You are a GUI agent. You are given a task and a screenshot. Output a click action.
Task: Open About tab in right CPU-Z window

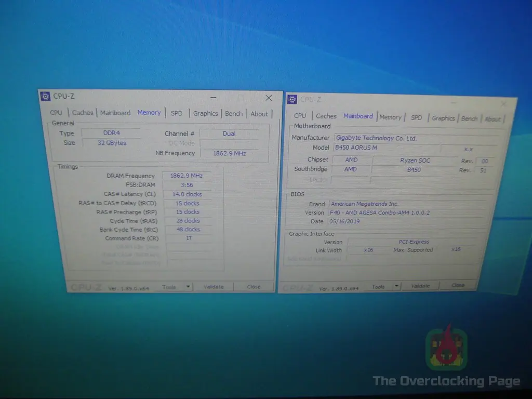pos(493,119)
